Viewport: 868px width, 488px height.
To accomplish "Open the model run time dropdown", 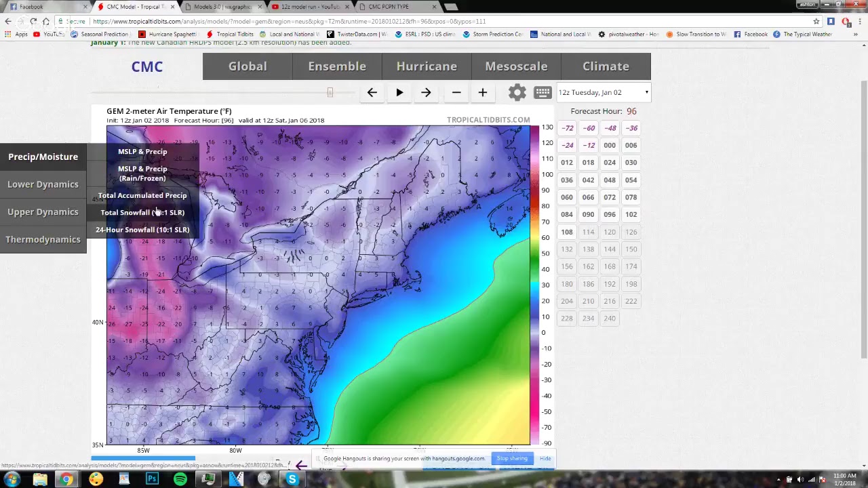I will click(603, 92).
